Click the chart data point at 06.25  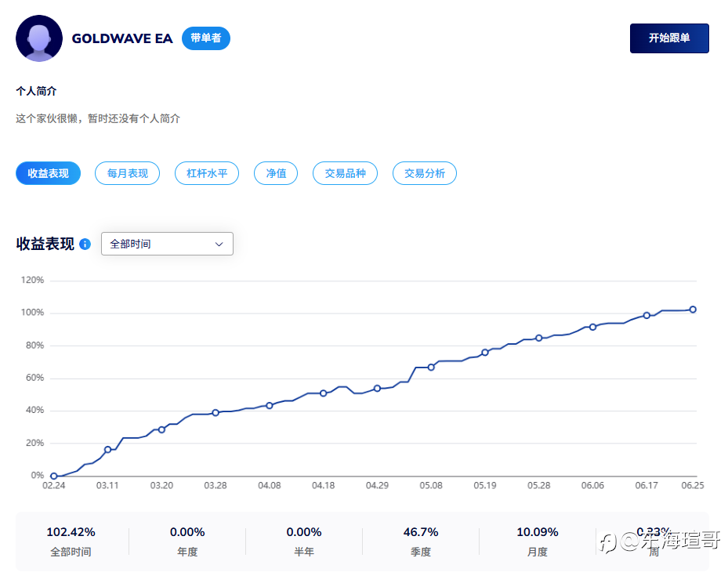pyautogui.click(x=693, y=310)
